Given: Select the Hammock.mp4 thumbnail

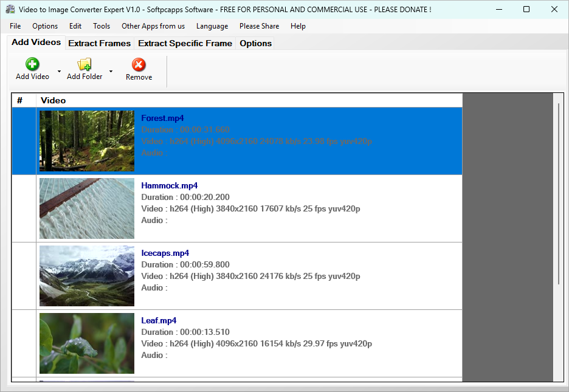Looking at the screenshot, I should pos(87,208).
